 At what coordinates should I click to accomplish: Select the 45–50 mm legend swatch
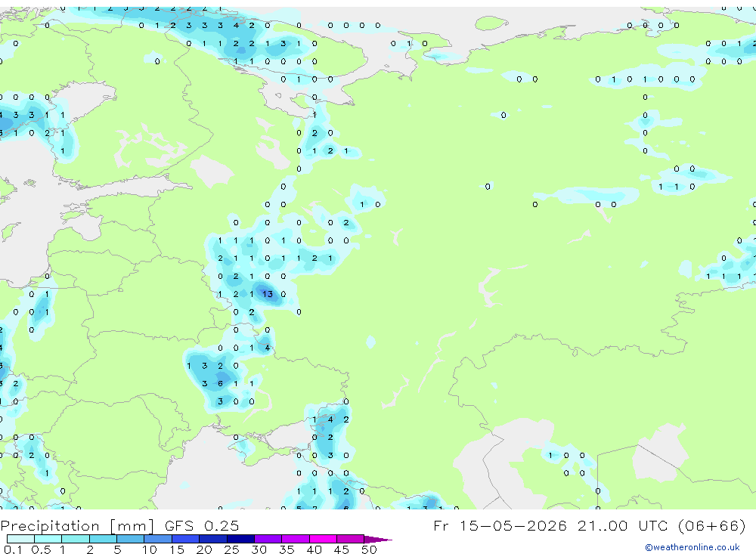(350, 539)
